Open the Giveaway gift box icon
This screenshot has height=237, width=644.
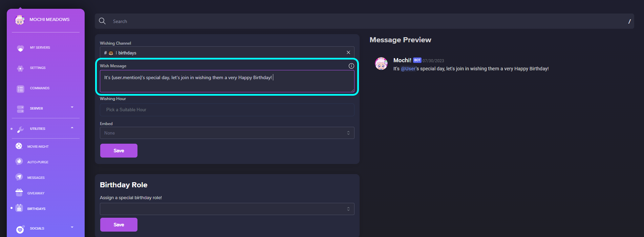click(19, 193)
